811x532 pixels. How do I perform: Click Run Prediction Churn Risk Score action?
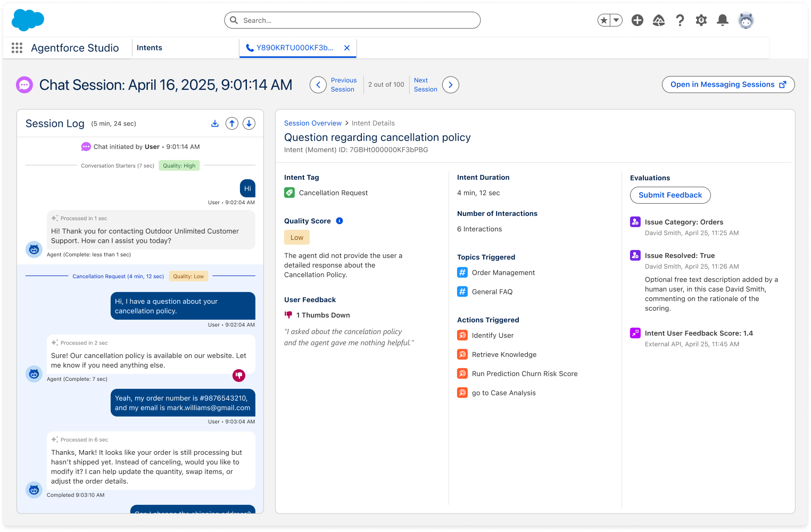(525, 373)
